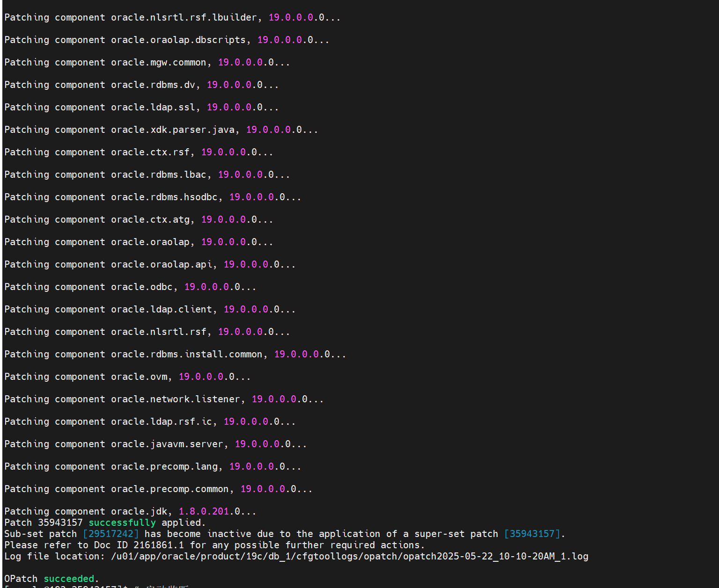The image size is (719, 588).
Task: Click the oracle.ldap.rsf.ic component line
Action: pyautogui.click(x=150, y=421)
